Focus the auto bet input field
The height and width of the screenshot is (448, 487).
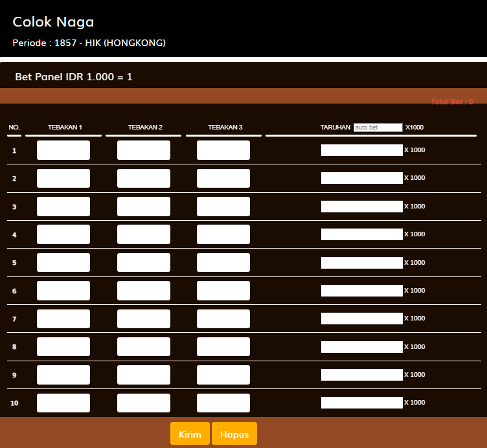point(378,128)
